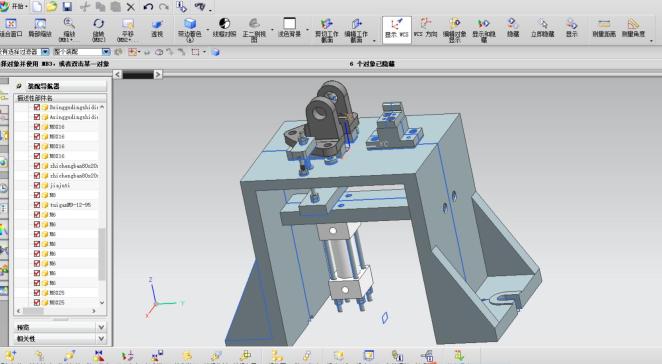Open the expand arrow at right toolbar end
The height and width of the screenshot is (364, 662).
coord(651,41)
